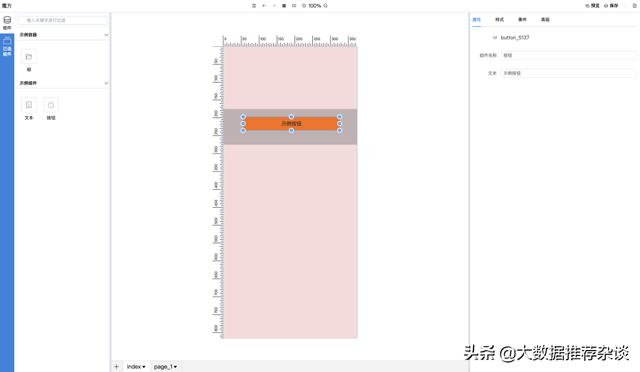Click the 预览 preview button
The height and width of the screenshot is (372, 640).
tap(592, 6)
